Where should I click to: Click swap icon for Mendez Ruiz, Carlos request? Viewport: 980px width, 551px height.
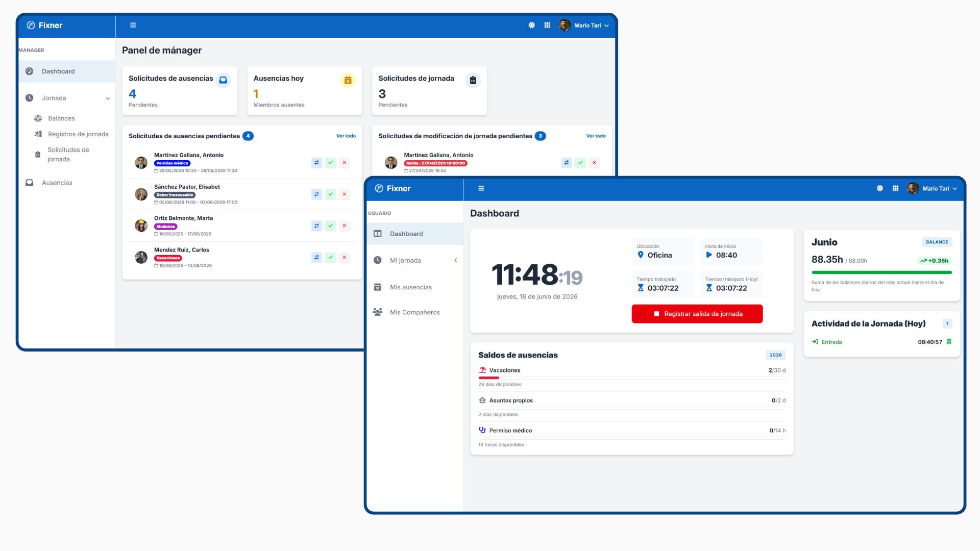(x=316, y=258)
